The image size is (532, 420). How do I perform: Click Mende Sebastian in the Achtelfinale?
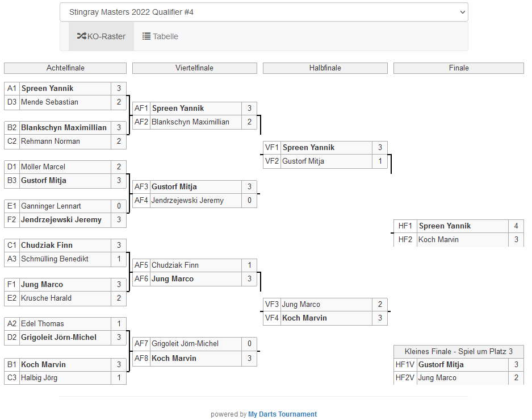click(49, 102)
